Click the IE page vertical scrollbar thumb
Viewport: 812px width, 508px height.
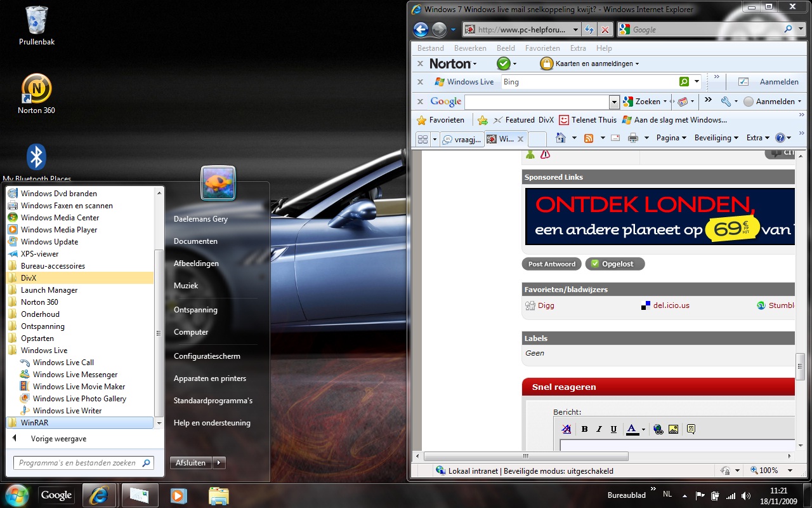tap(801, 365)
